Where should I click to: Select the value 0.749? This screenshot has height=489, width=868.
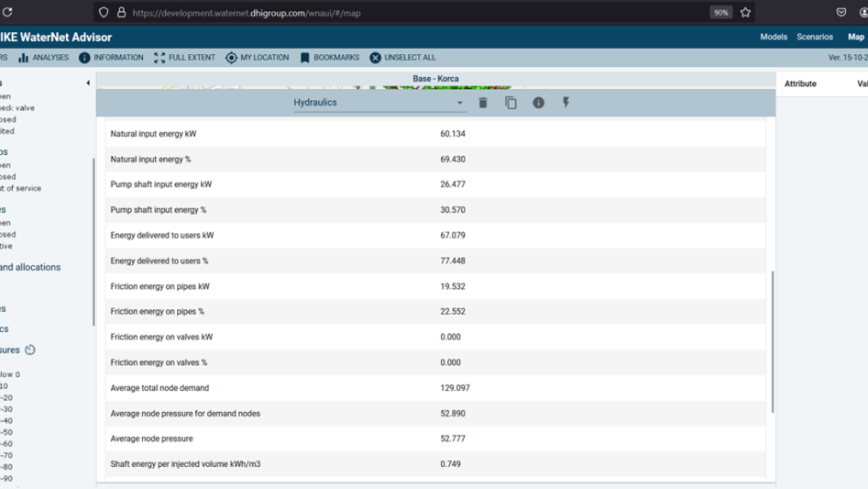pyautogui.click(x=451, y=464)
